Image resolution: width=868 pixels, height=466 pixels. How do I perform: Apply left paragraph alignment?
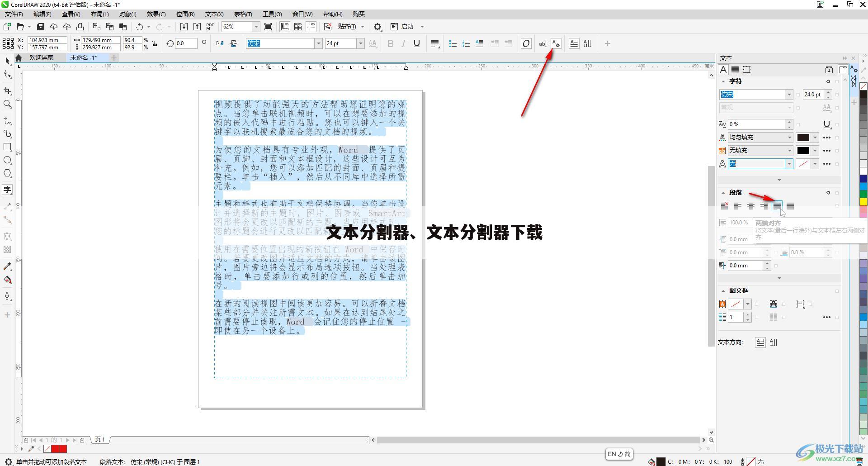click(x=738, y=206)
